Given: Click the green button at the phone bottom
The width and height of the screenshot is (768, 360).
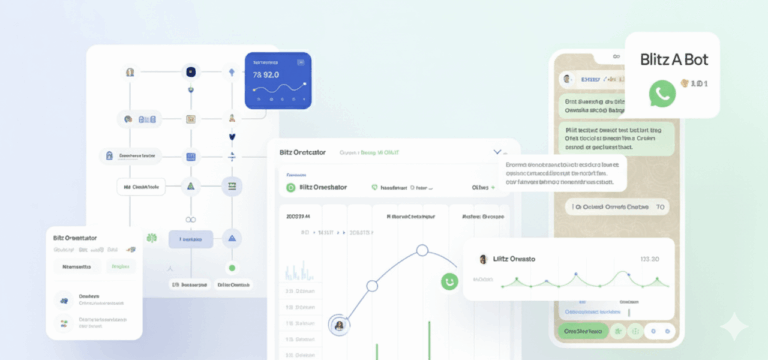Looking at the screenshot, I should coord(583,331).
